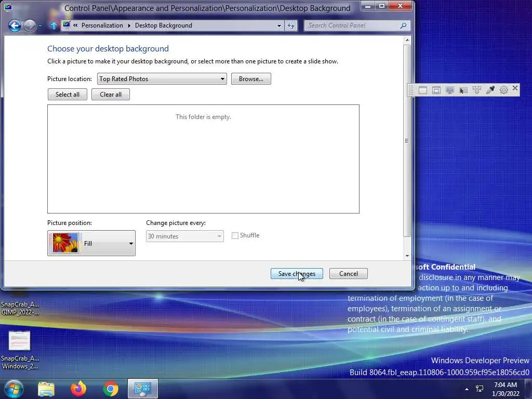Click SnapCrab top-level window capture icon

click(x=436, y=90)
